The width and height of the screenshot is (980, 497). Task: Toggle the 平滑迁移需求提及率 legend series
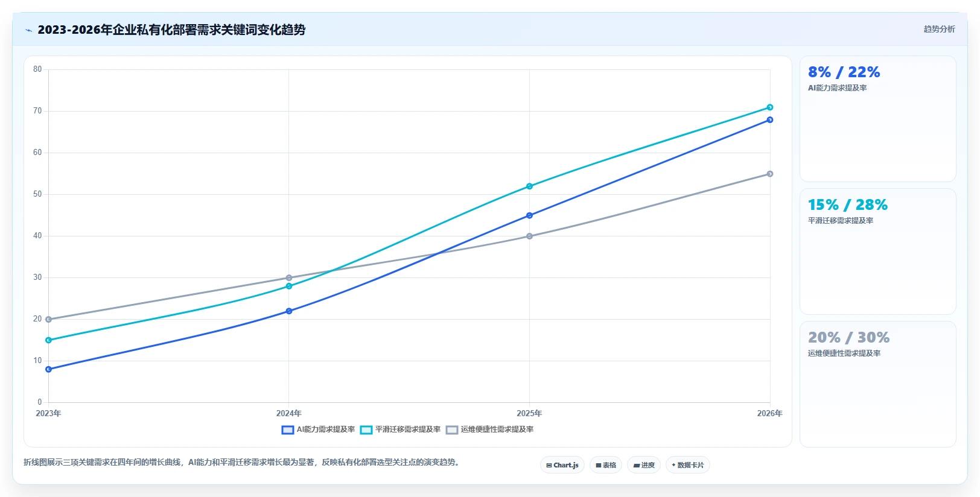coord(400,429)
